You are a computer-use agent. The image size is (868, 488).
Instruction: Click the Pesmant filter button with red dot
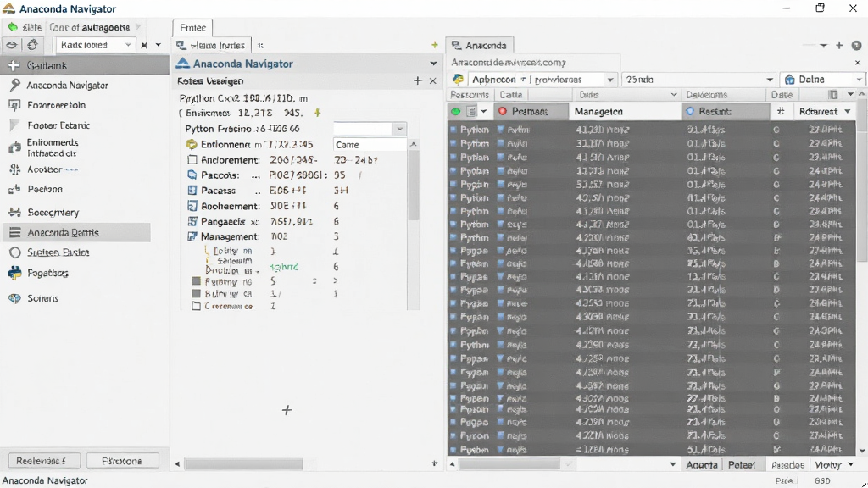(x=531, y=111)
